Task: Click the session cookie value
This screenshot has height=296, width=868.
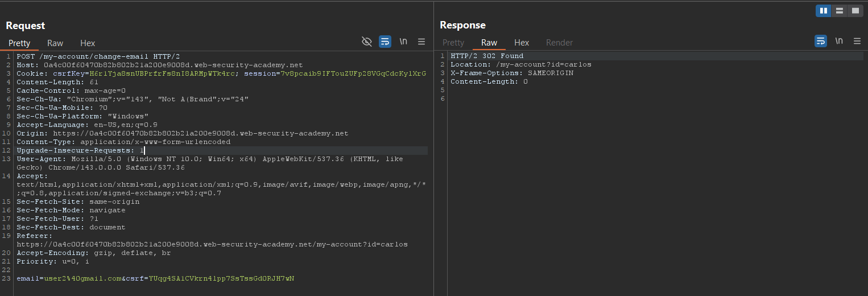Action: tap(353, 73)
